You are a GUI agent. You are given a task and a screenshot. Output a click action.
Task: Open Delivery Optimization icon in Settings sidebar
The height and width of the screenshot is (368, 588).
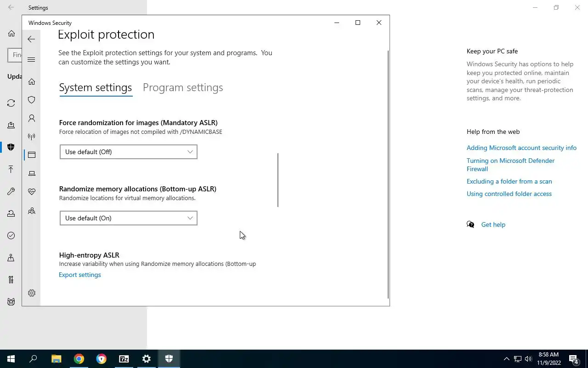[x=11, y=125]
